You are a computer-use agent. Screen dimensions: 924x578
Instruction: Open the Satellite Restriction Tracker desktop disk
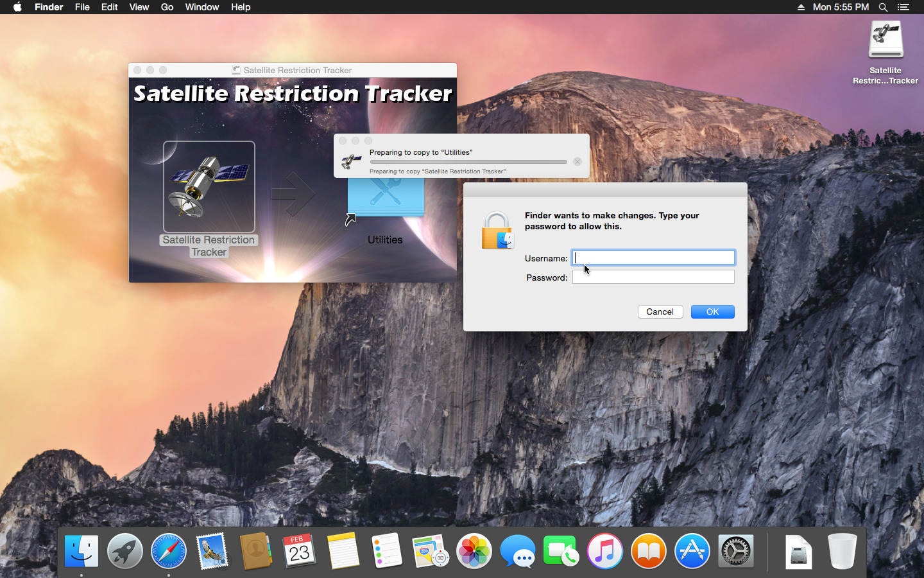point(886,41)
